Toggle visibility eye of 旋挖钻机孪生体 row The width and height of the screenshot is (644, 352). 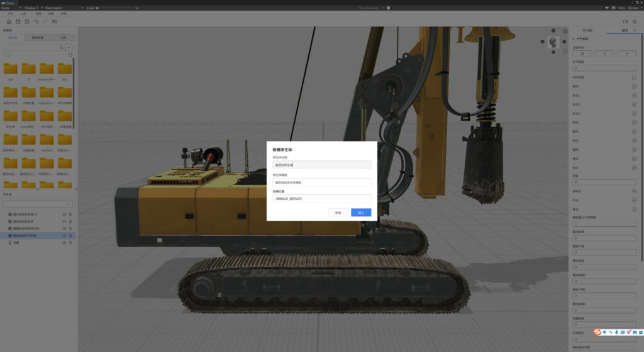64,221
